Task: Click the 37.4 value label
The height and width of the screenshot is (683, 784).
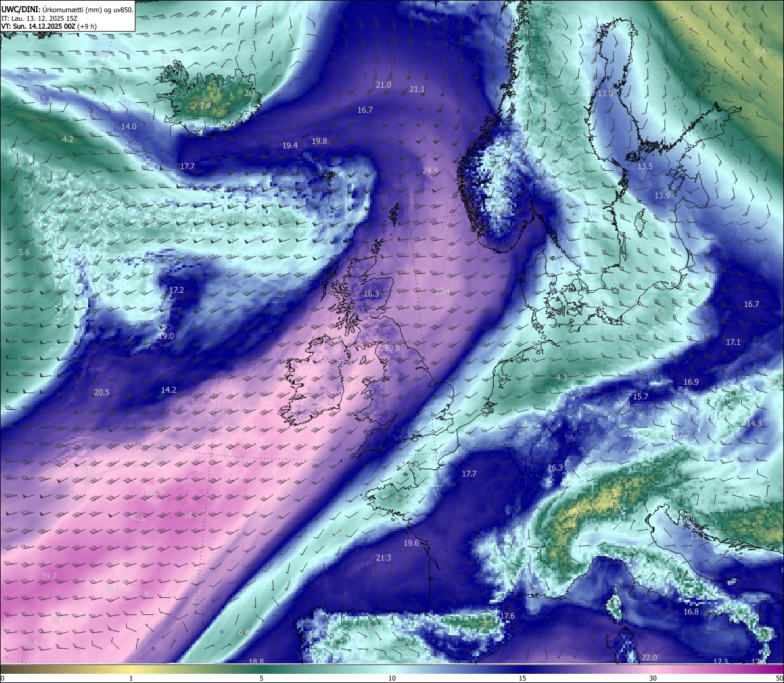Action: pyautogui.click(x=141, y=593)
